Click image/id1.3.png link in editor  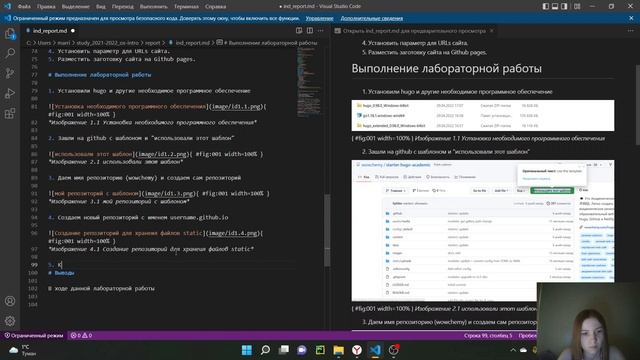(x=169, y=193)
